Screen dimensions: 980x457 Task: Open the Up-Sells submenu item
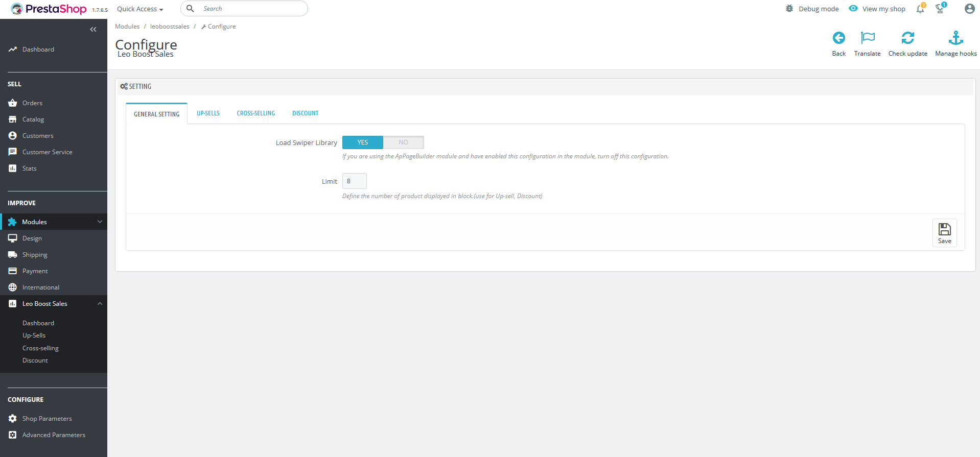(x=34, y=335)
